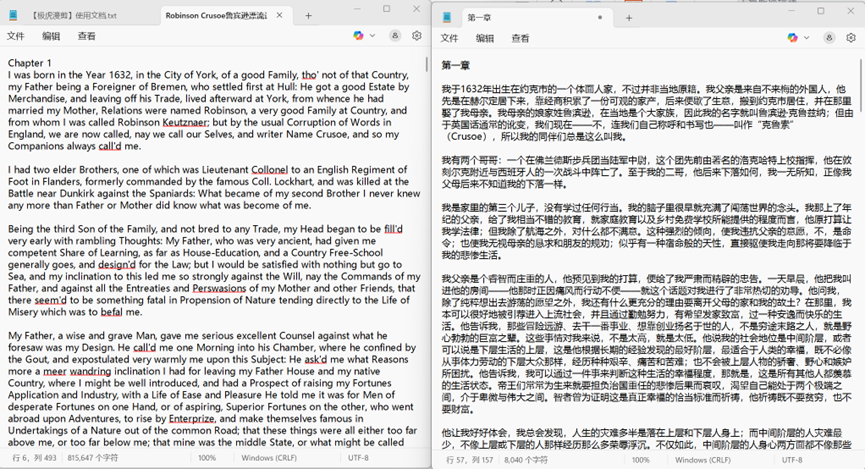Screen dimensions: 865x469
Task: Click account profile icon in right window
Action: [x=829, y=38]
